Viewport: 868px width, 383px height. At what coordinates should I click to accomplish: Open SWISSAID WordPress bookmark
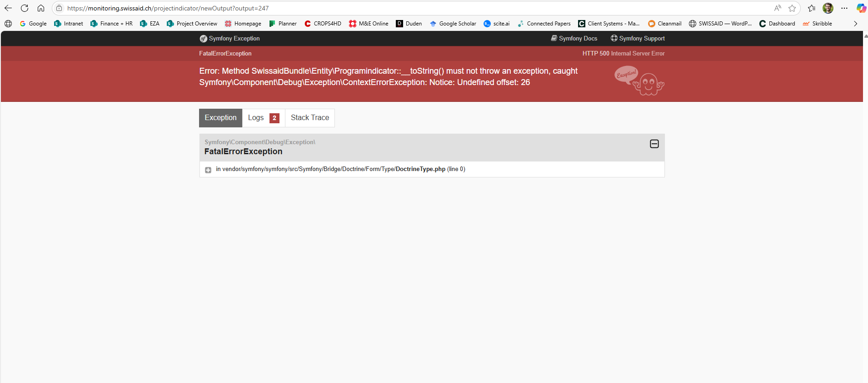point(720,24)
